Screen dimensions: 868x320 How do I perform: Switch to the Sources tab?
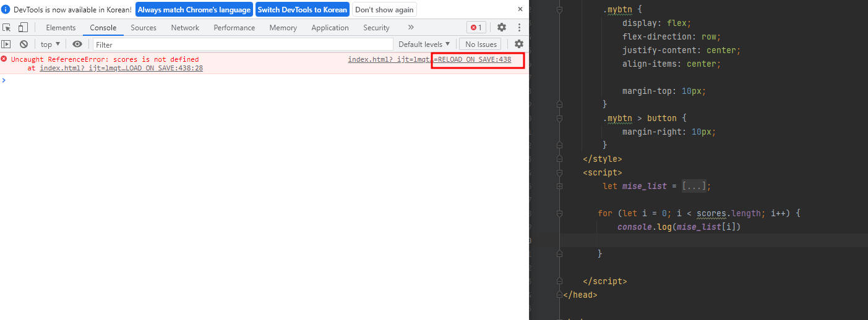(x=144, y=27)
